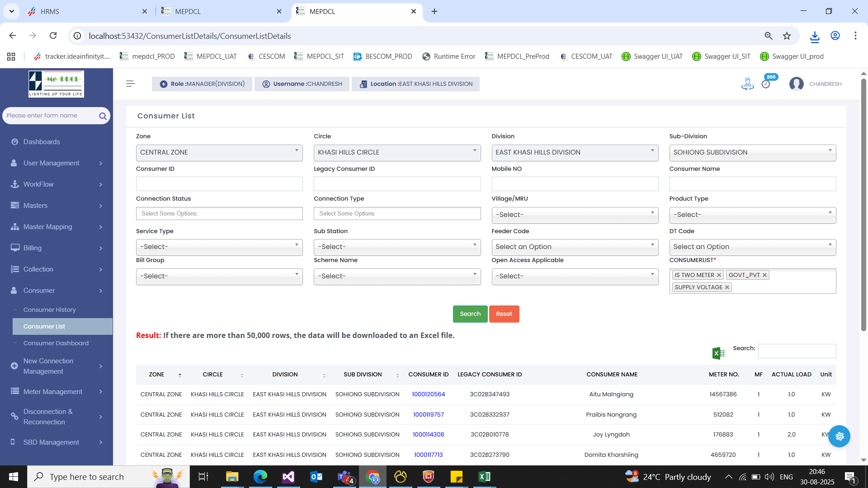Open the Sub-Division dropdown
Screen dimensions: 868x488
pos(752,153)
